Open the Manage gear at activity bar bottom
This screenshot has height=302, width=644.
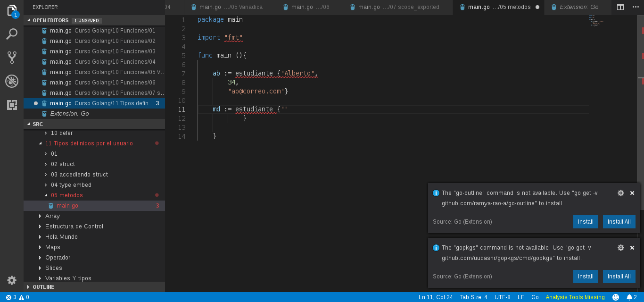12,280
